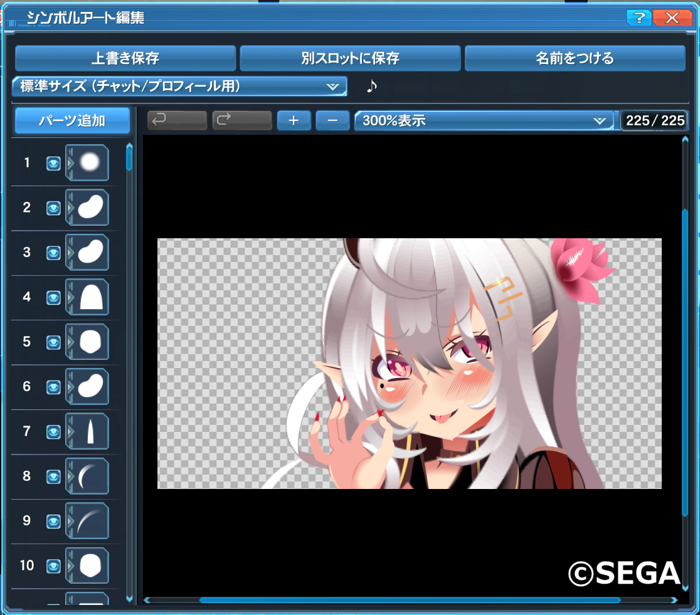Expand layer 5 arrow handle
The height and width of the screenshot is (615, 700).
point(70,342)
